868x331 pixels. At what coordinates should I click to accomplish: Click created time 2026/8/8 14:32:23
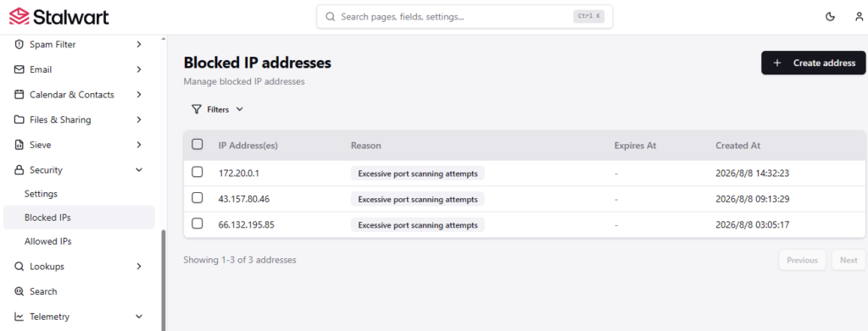tap(753, 174)
